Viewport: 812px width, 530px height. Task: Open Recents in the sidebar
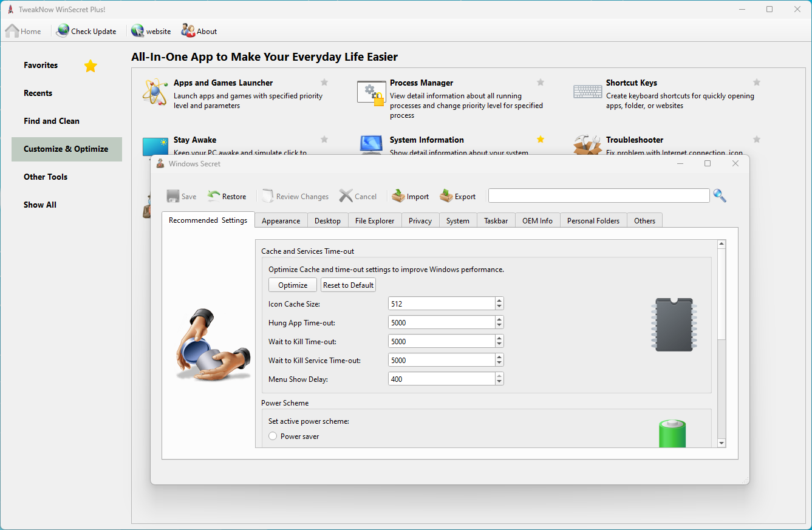coord(38,93)
